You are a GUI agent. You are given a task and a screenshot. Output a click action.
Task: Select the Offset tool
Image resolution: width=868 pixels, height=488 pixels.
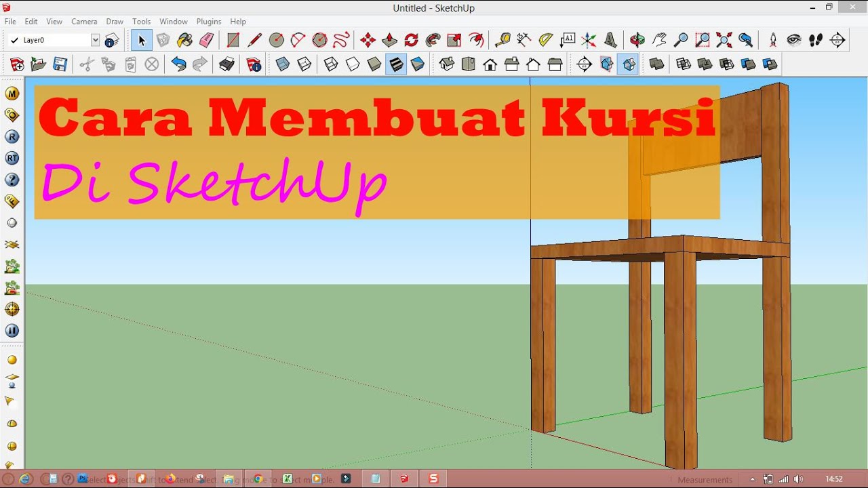point(476,40)
